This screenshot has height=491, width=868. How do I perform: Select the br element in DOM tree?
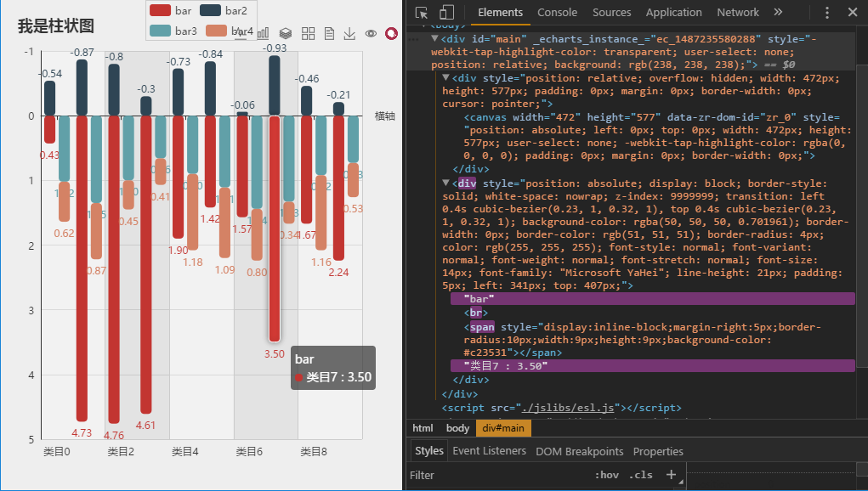(x=476, y=313)
